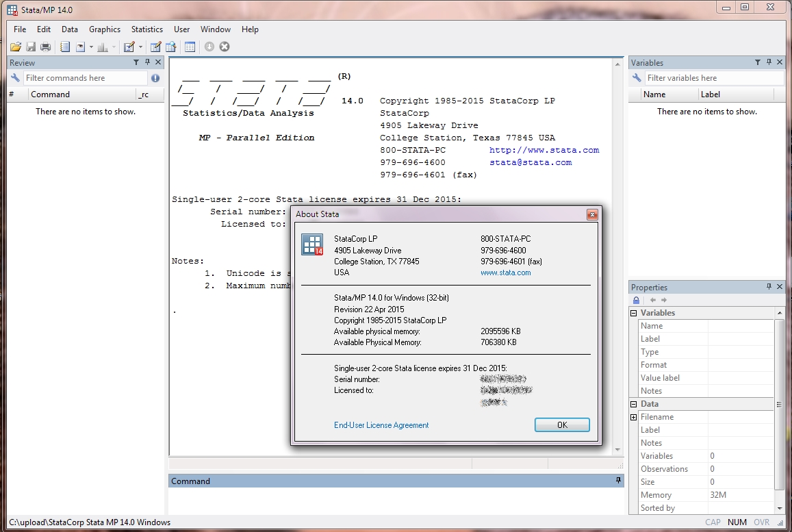This screenshot has height=532, width=792.
Task: Click the Filter variables here field
Action: (714, 78)
